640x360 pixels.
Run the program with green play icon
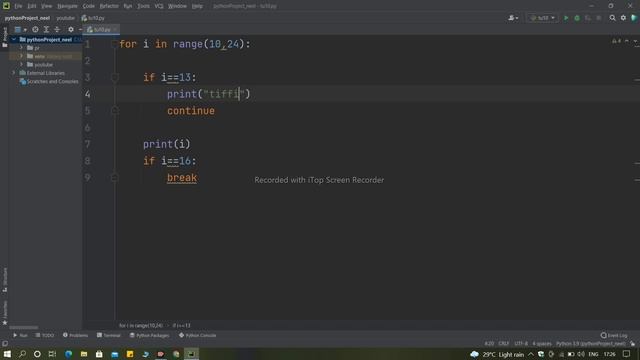(x=566, y=18)
